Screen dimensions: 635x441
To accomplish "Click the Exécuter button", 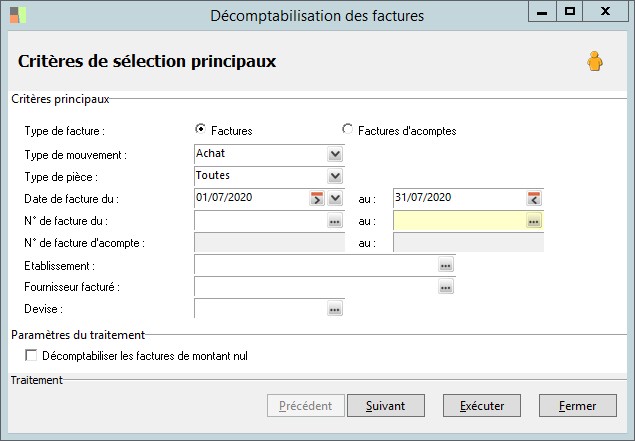I will [482, 406].
